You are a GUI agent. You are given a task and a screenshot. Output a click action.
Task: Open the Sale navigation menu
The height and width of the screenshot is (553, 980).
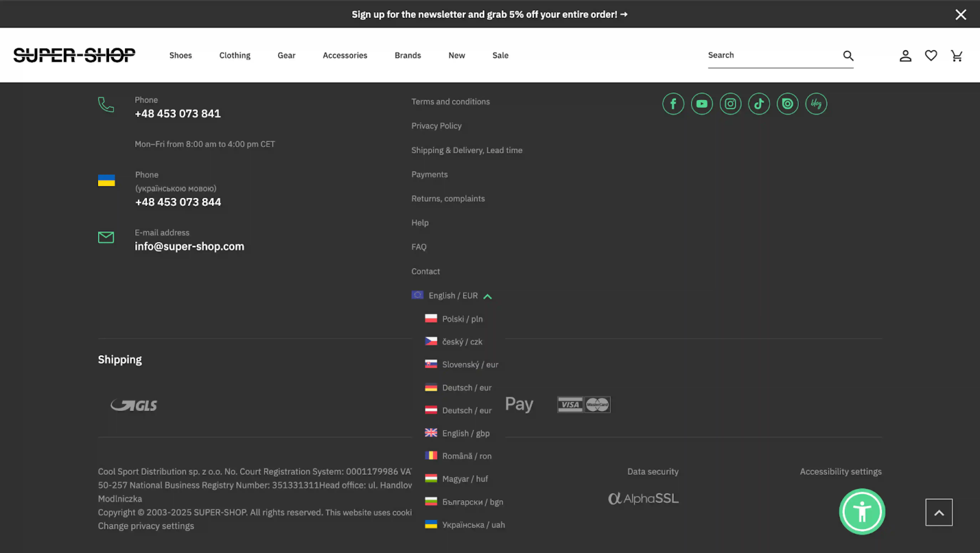click(x=500, y=55)
